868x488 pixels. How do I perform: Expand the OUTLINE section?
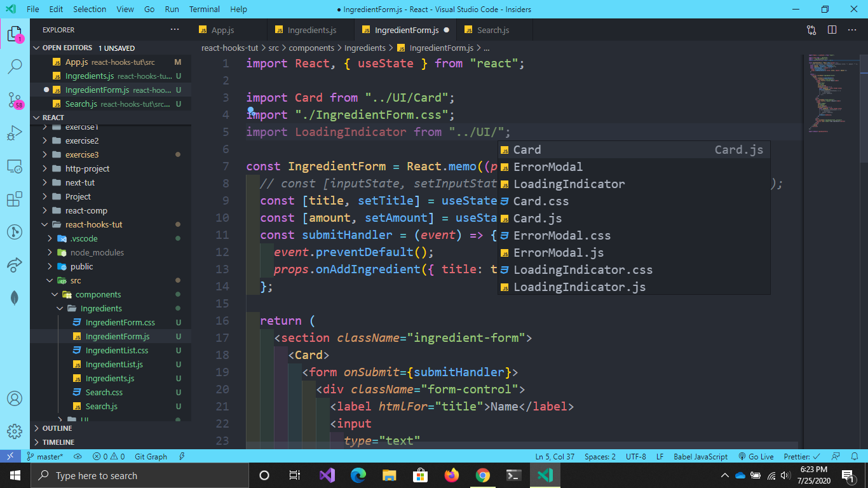coord(57,428)
